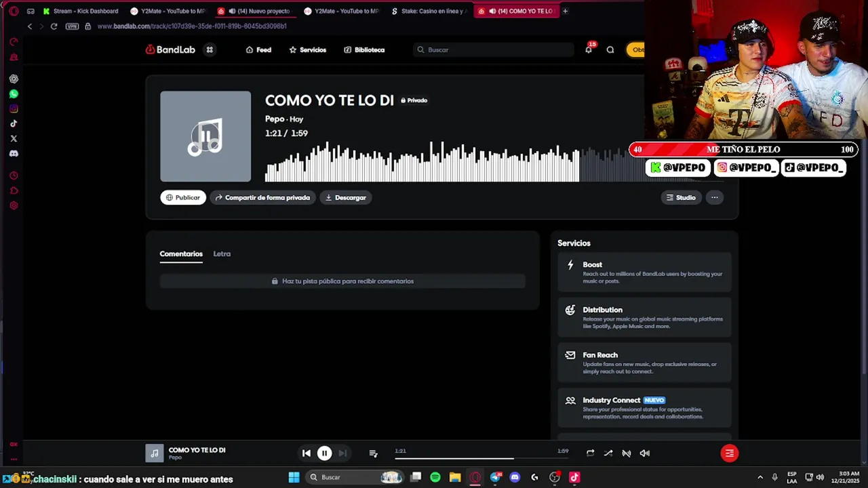This screenshot has width=868, height=488.
Task: Click track title in the bottom player
Action: (x=197, y=450)
